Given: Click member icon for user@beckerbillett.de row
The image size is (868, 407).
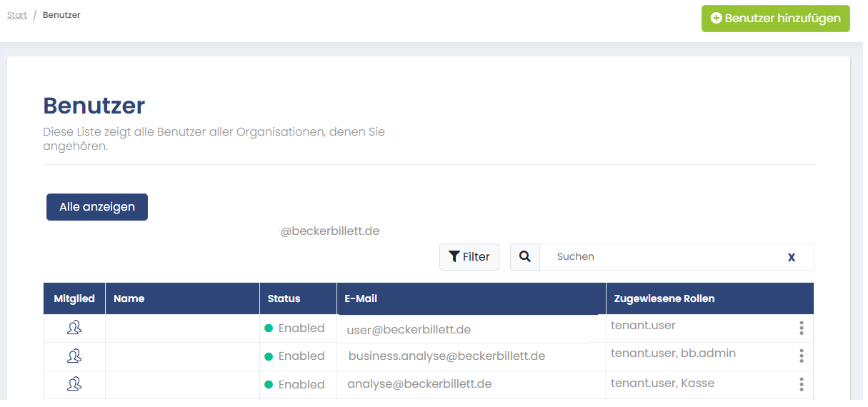Looking at the screenshot, I should [x=74, y=328].
